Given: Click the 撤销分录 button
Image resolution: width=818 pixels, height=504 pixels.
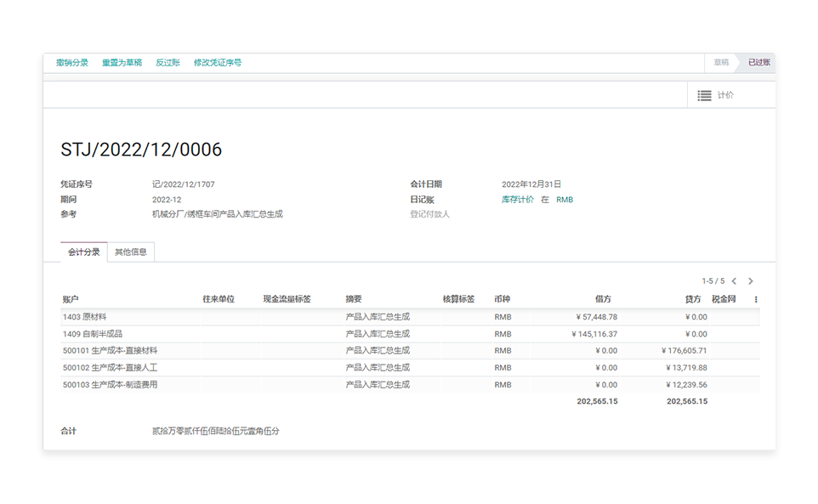Looking at the screenshot, I should point(72,63).
